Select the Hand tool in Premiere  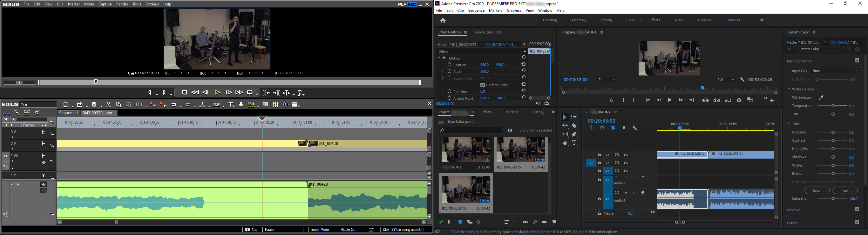(x=565, y=143)
